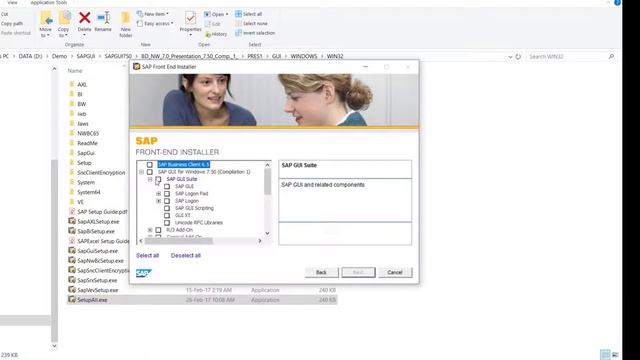Image resolution: width=640 pixels, height=360 pixels.
Task: Open the Properties icon in ribbon
Action: click(190, 18)
